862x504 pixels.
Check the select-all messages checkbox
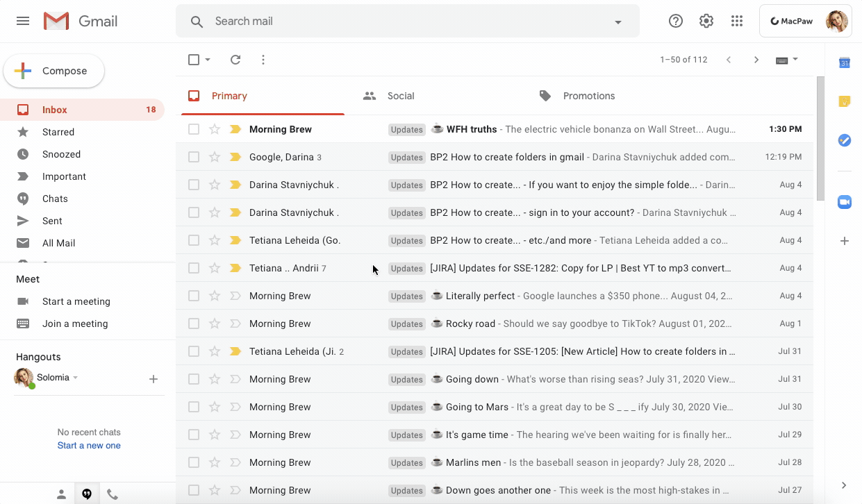pos(192,60)
